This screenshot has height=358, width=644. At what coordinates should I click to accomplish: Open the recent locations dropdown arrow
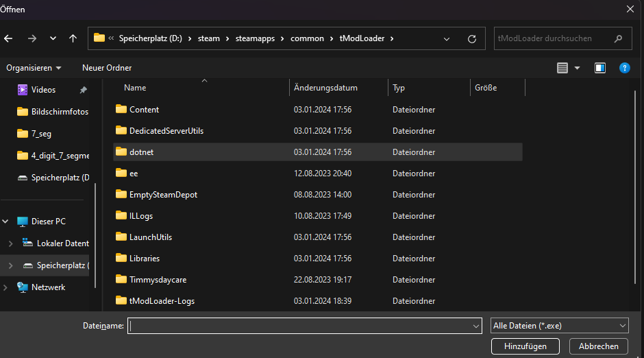53,38
